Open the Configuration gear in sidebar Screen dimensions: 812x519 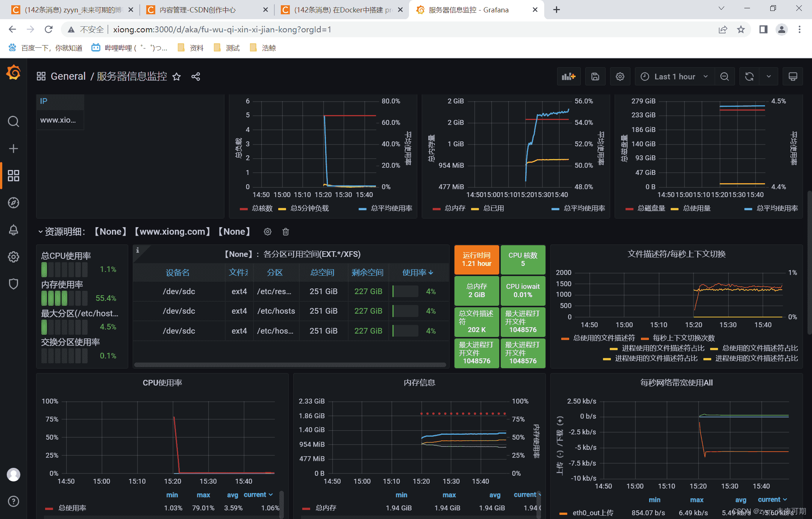point(14,257)
